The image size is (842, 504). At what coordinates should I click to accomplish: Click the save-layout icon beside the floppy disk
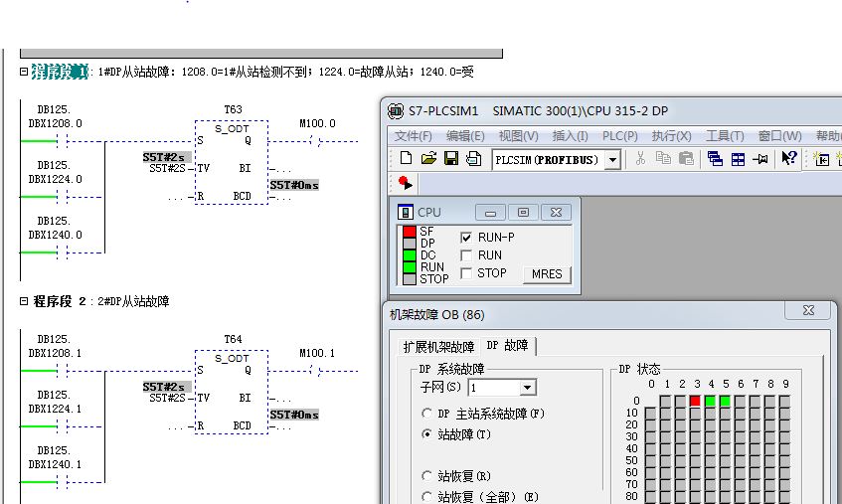[473, 158]
